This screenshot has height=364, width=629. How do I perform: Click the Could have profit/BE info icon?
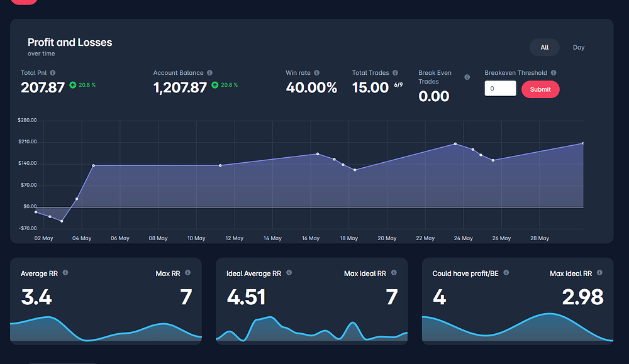[x=506, y=273]
